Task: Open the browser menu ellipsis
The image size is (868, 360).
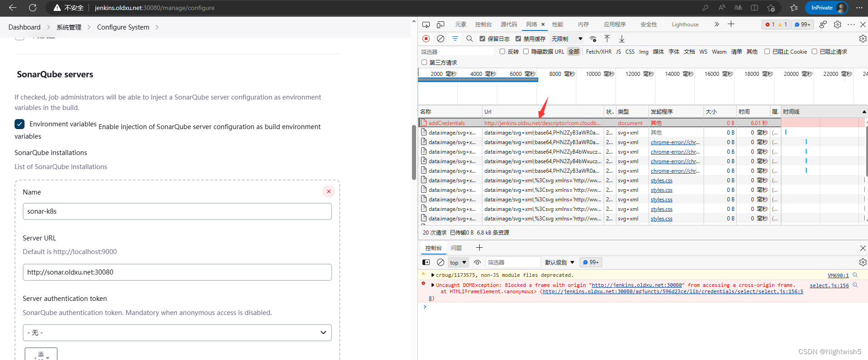Action: point(859,8)
